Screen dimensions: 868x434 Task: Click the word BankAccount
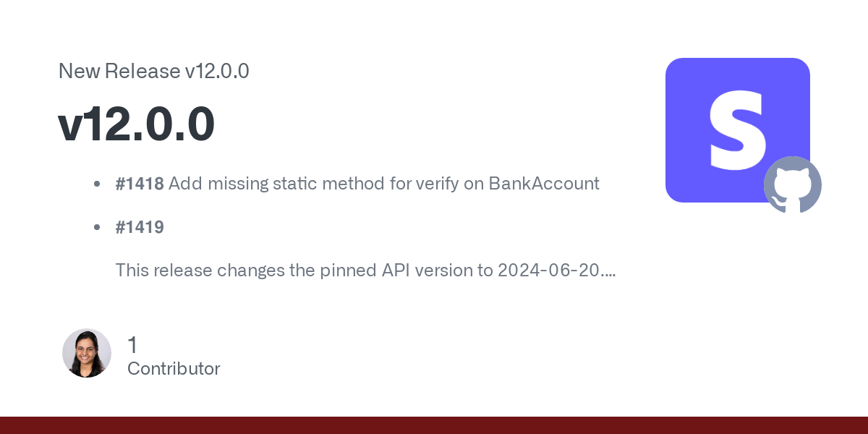pyautogui.click(x=544, y=184)
